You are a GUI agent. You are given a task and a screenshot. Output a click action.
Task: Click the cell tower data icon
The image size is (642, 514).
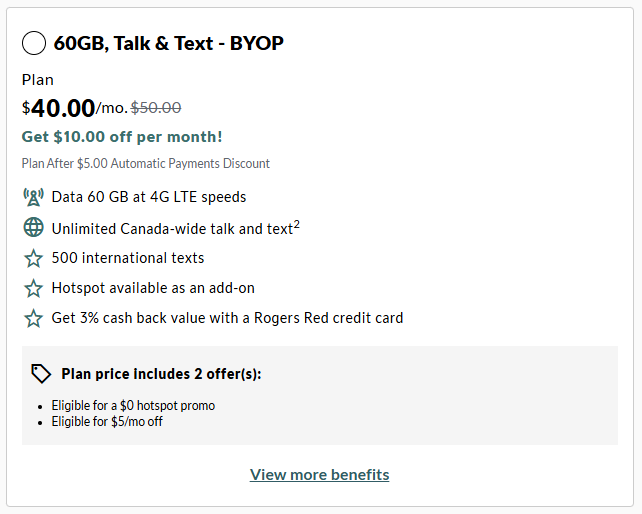click(33, 197)
